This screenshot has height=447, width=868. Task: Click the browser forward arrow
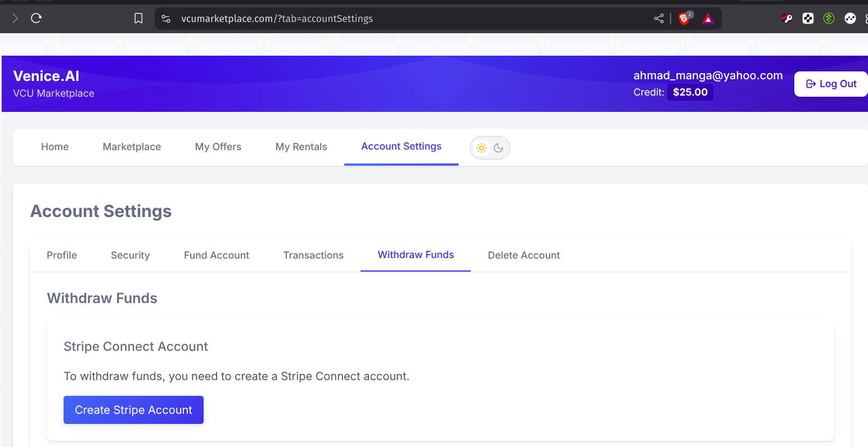(x=15, y=19)
